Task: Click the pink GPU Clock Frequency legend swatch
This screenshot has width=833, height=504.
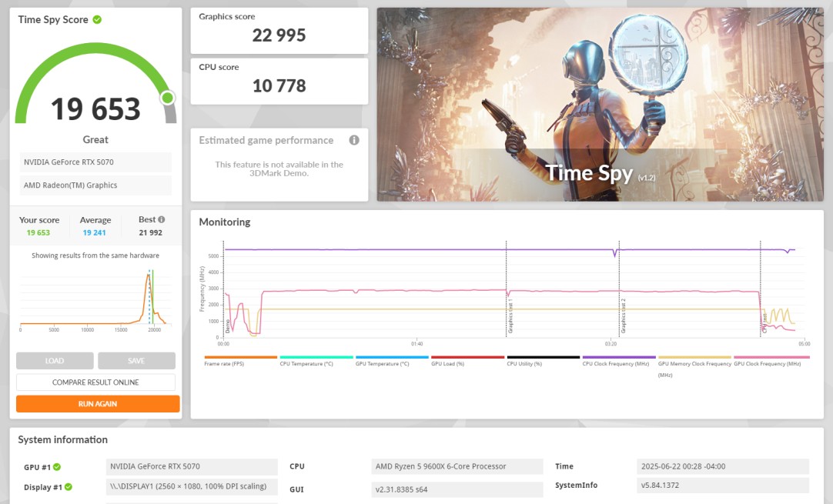Action: tap(769, 358)
